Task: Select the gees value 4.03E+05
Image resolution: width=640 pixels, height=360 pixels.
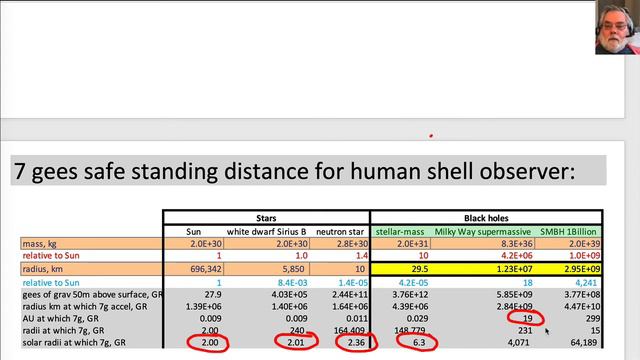Action: (289, 295)
